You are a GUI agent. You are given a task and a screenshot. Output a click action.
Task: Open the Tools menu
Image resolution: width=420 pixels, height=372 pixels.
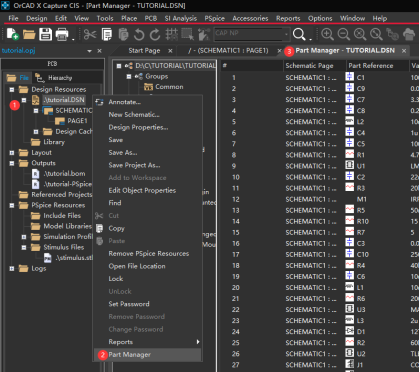tap(105, 18)
